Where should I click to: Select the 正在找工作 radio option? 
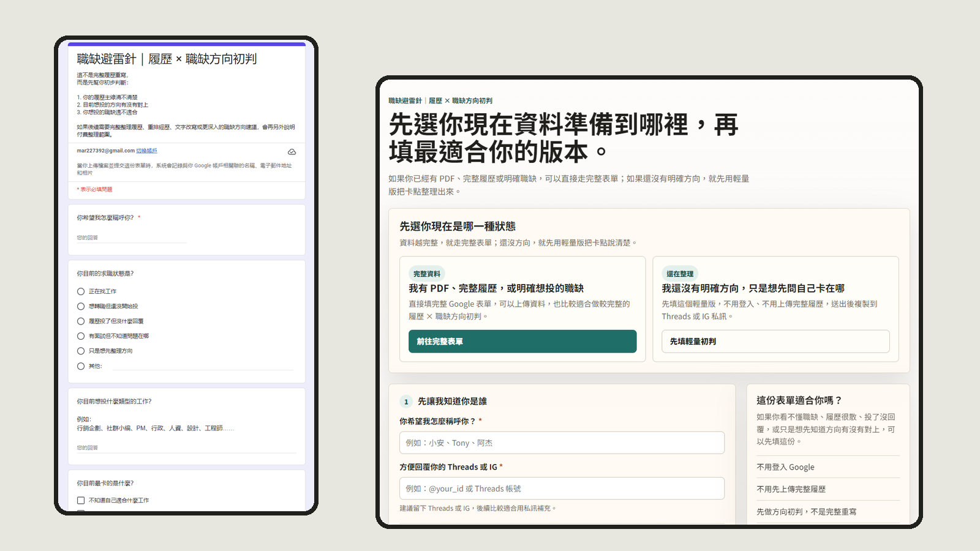pos(81,291)
